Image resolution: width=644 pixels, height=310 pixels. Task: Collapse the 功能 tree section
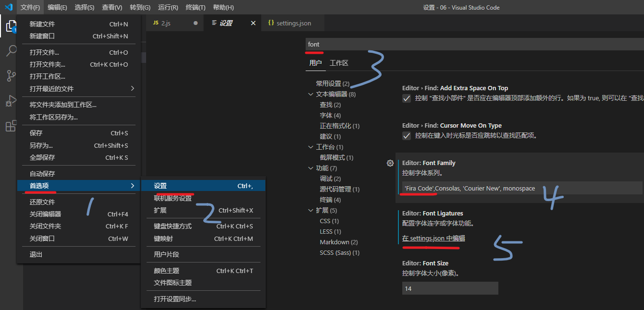point(311,168)
